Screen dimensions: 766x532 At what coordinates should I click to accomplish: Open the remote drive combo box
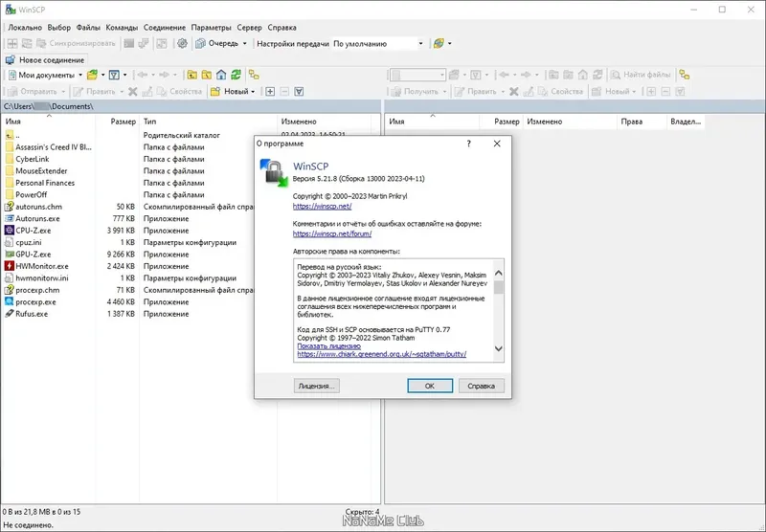[417, 75]
